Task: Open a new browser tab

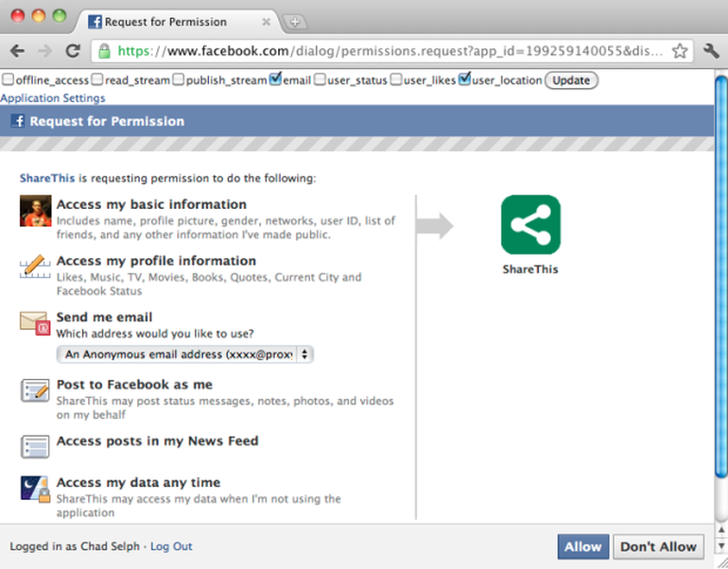Action: point(295,22)
